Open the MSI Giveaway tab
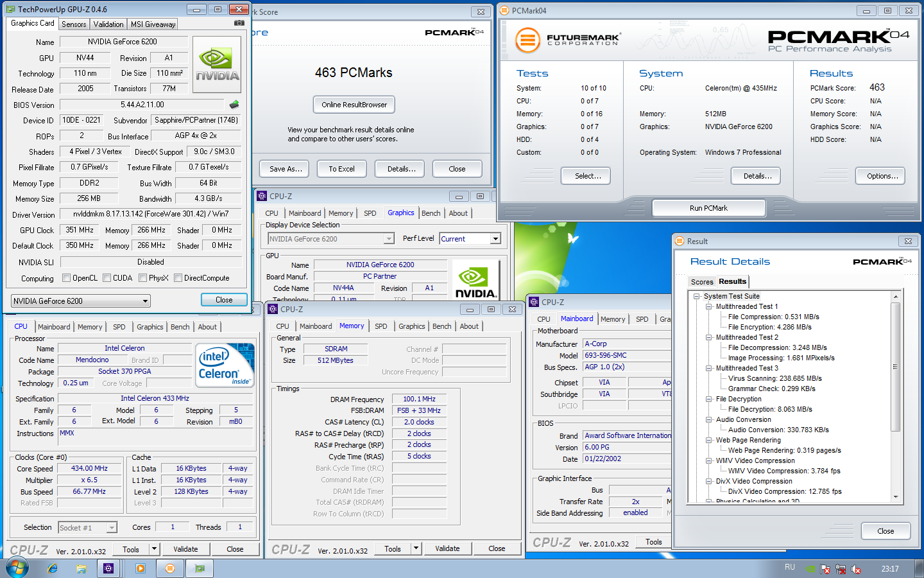Viewport: 924px width, 578px height. [x=153, y=24]
